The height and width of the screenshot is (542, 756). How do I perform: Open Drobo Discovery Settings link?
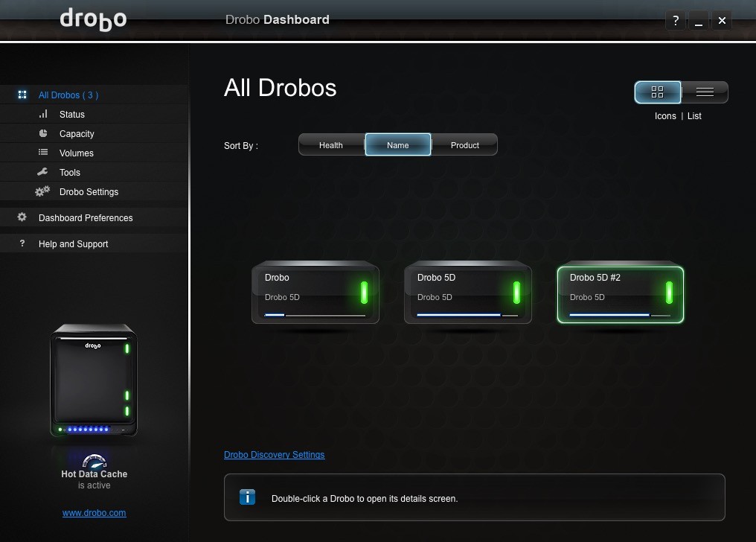tap(275, 455)
